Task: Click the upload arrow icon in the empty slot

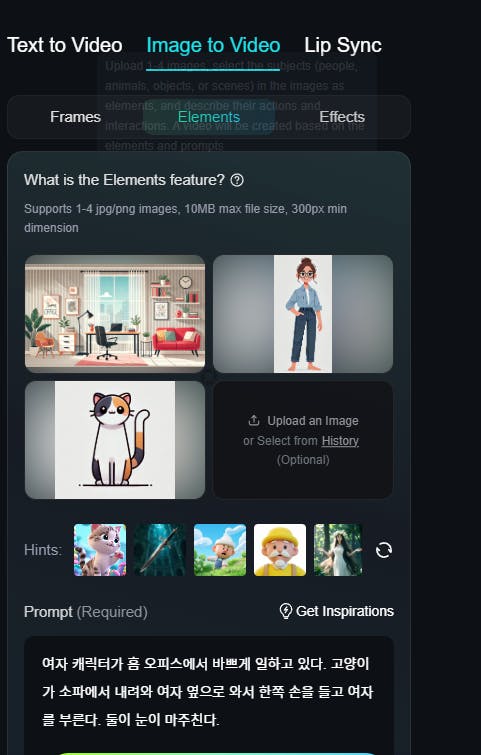Action: (x=254, y=420)
